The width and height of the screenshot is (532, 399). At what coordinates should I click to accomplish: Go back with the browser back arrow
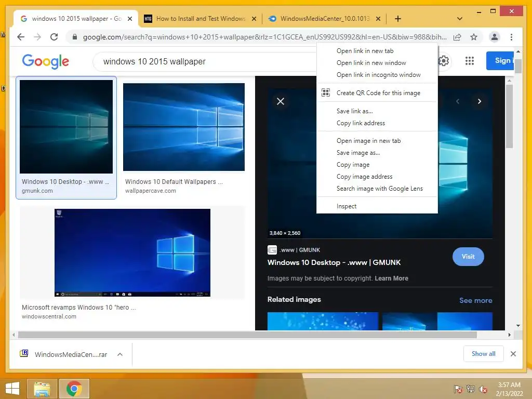point(21,37)
